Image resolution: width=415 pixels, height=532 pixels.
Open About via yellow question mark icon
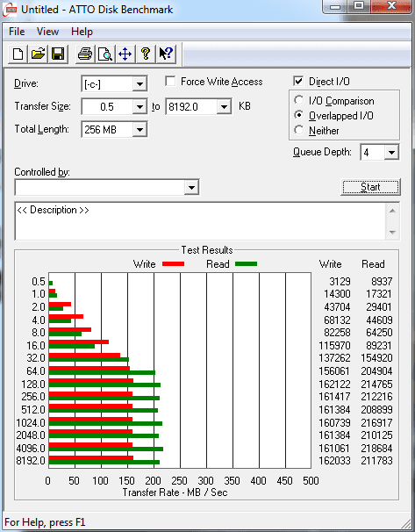point(146,54)
